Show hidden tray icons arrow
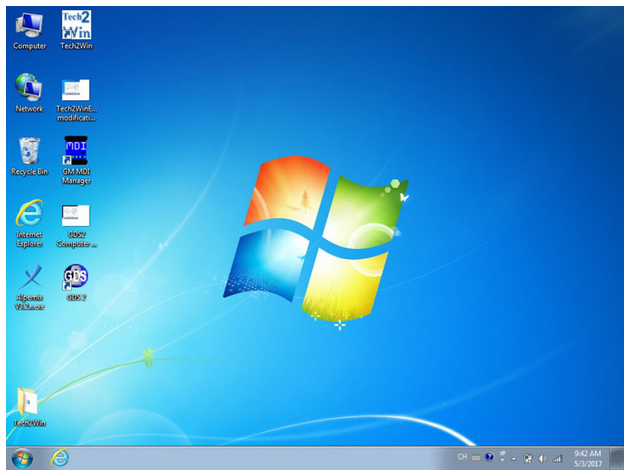This screenshot has width=632, height=476. 514,458
